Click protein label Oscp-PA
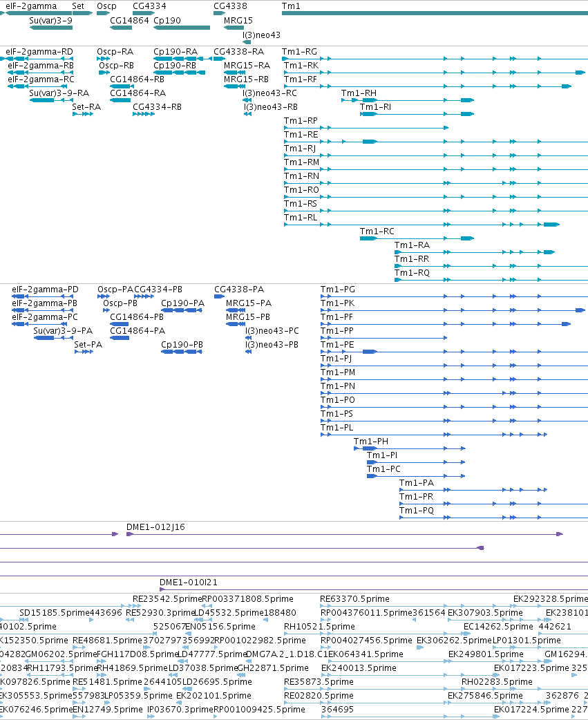The image size is (588, 720). (x=115, y=290)
